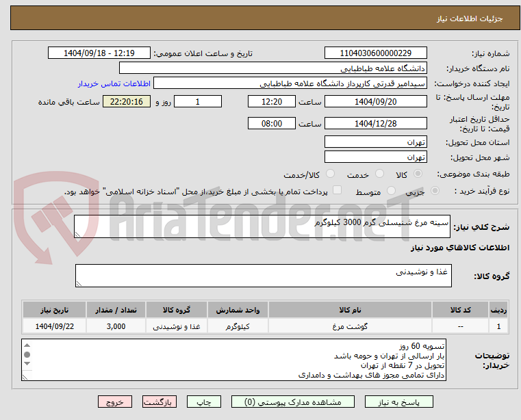The height and width of the screenshot is (420, 521).
Task: Click the resize grip of گروه کالا box
Action: 79,284
